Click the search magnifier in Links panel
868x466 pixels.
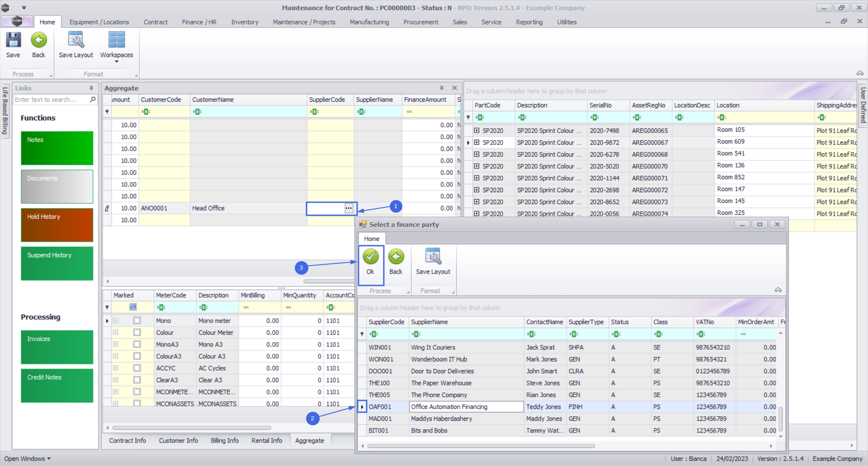[93, 100]
